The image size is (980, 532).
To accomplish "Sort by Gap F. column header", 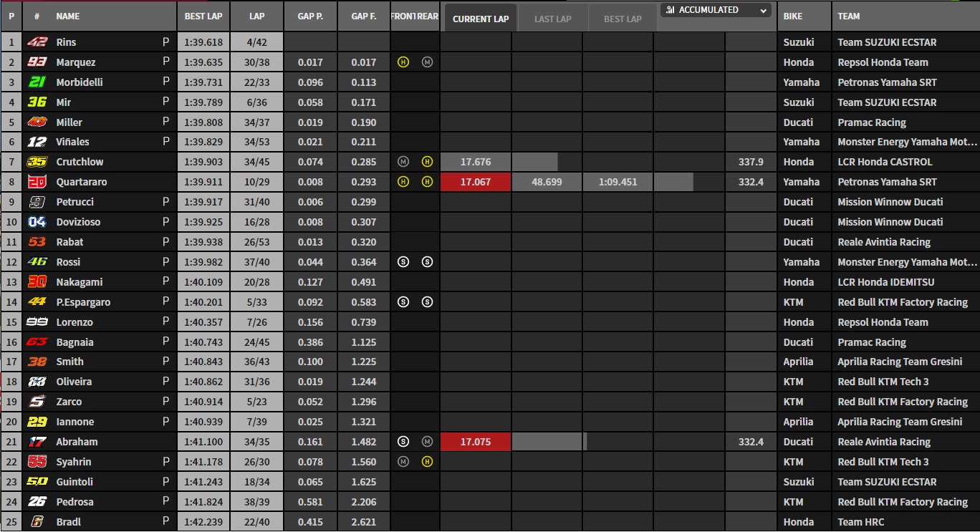I will [364, 16].
